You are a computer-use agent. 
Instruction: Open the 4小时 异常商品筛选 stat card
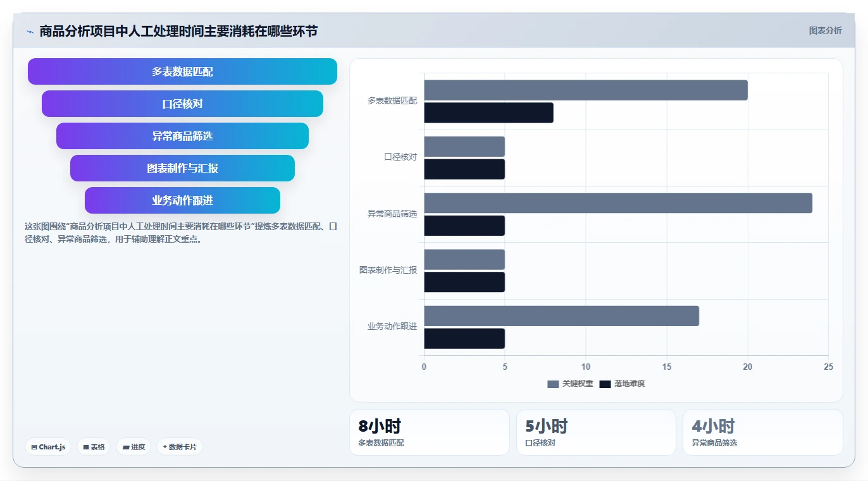pyautogui.click(x=762, y=432)
